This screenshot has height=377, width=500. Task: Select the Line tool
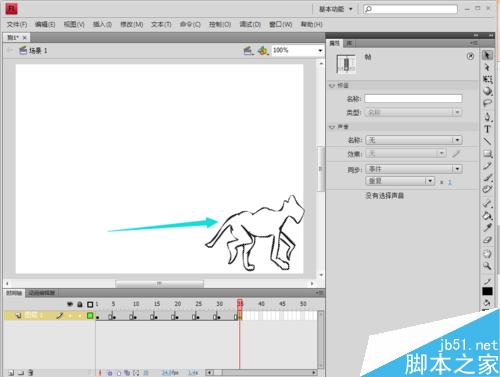tap(487, 141)
